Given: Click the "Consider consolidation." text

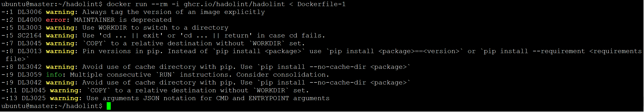Looking at the screenshot, I should (x=283, y=75).
